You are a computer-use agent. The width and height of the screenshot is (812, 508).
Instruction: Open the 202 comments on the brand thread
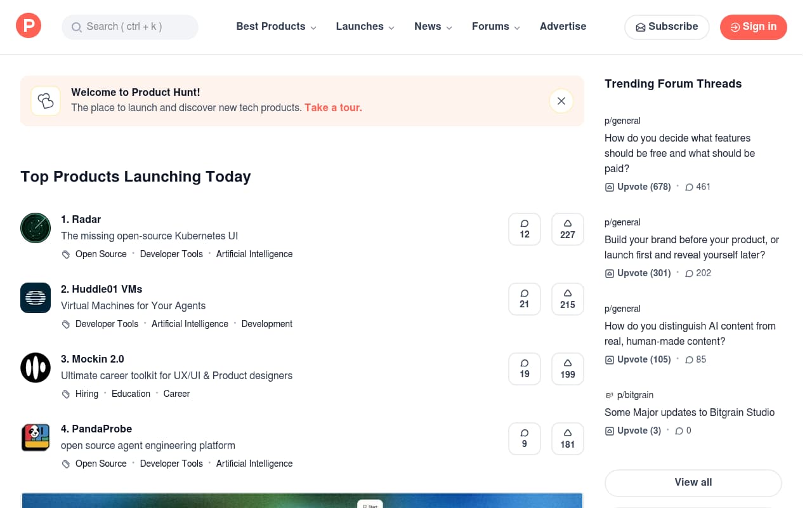[x=698, y=273]
